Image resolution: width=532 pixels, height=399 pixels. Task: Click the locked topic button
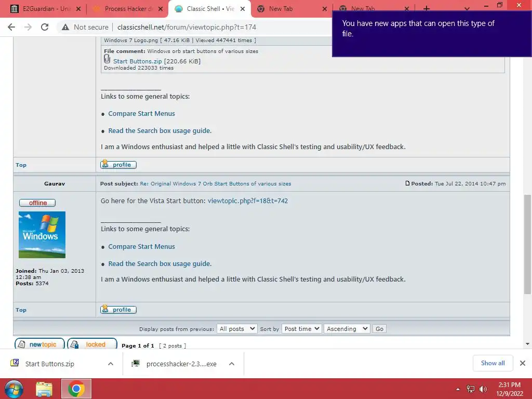pyautogui.click(x=92, y=344)
